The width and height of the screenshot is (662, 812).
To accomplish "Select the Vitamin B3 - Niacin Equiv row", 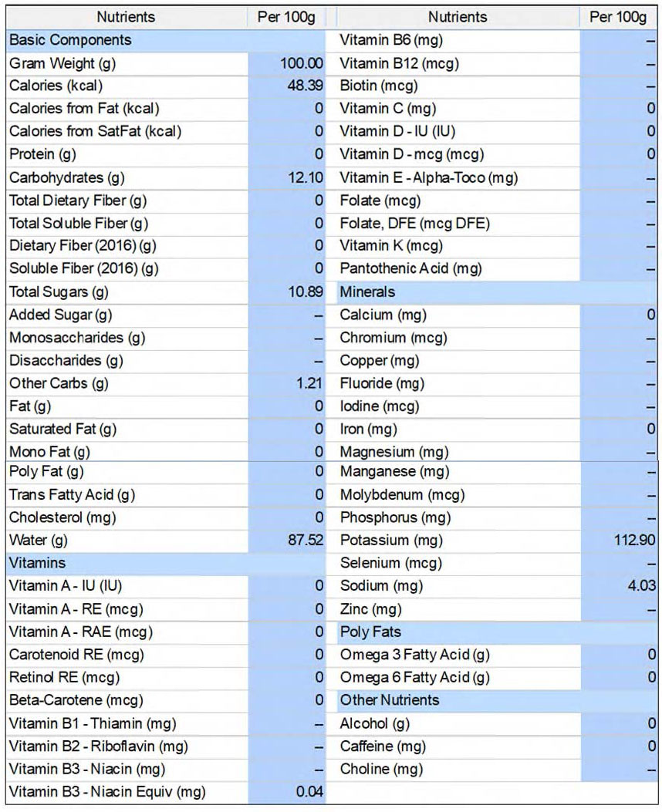I will click(165, 792).
